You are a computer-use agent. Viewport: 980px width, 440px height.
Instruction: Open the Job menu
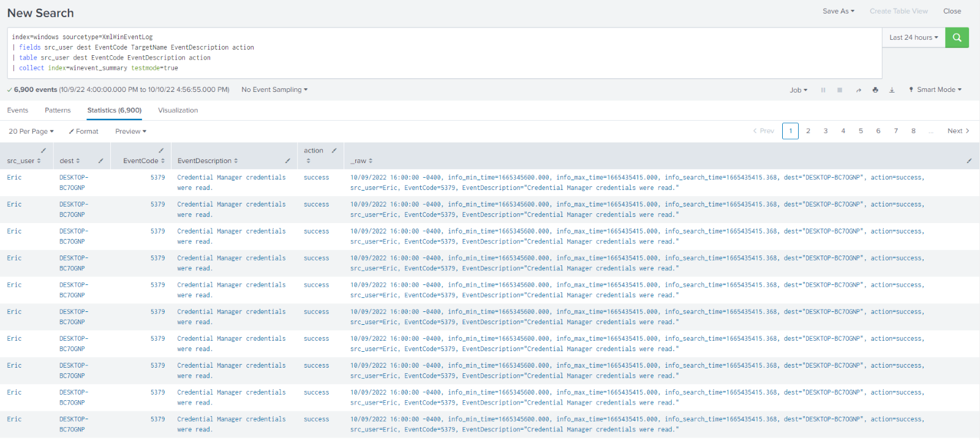click(799, 90)
